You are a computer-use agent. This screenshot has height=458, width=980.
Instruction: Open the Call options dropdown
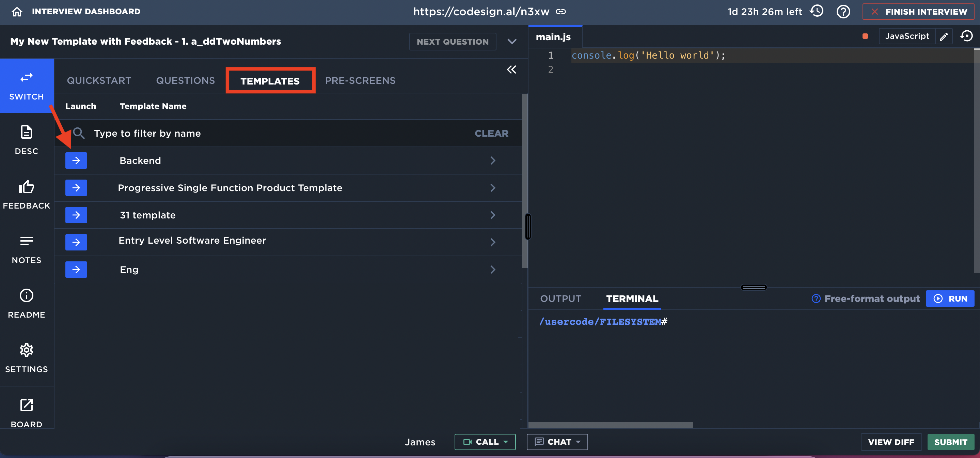[506, 442]
